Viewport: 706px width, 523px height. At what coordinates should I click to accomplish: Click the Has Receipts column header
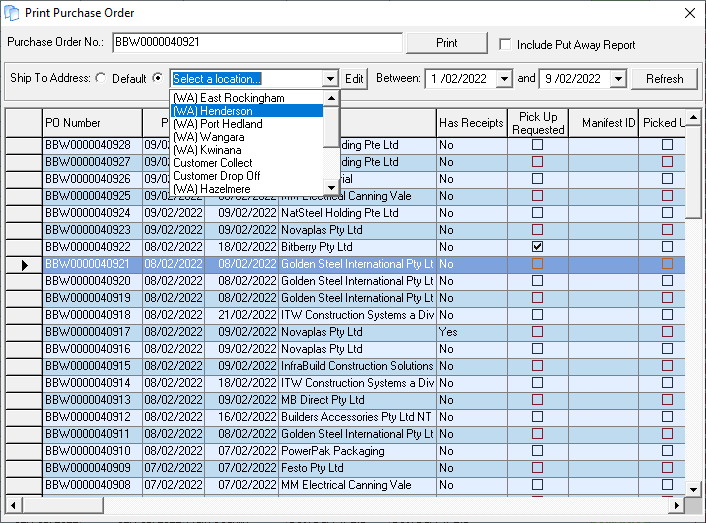pyautogui.click(x=471, y=123)
